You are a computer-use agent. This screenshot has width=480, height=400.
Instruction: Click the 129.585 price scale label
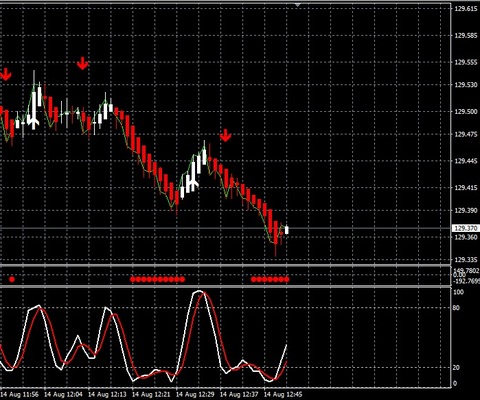pyautogui.click(x=466, y=35)
